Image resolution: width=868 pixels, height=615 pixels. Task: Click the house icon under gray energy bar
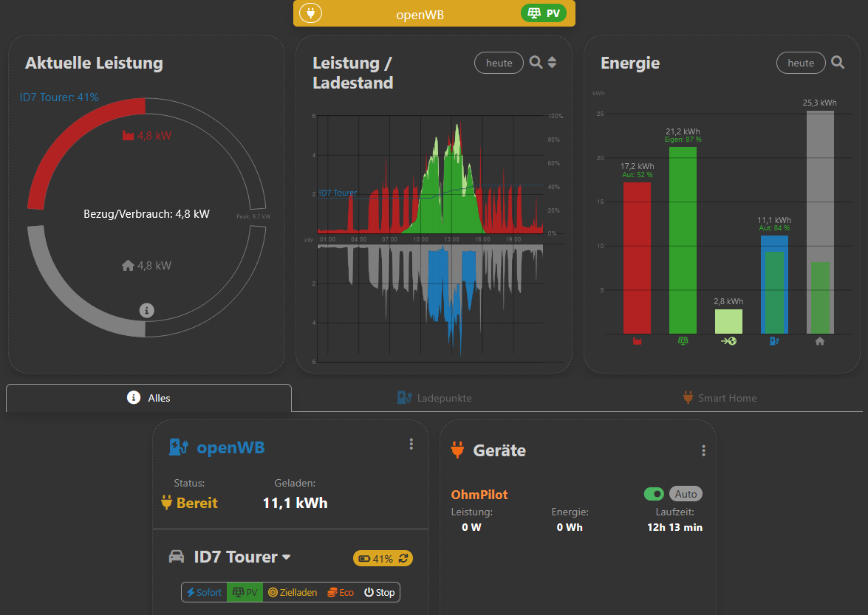(x=820, y=341)
